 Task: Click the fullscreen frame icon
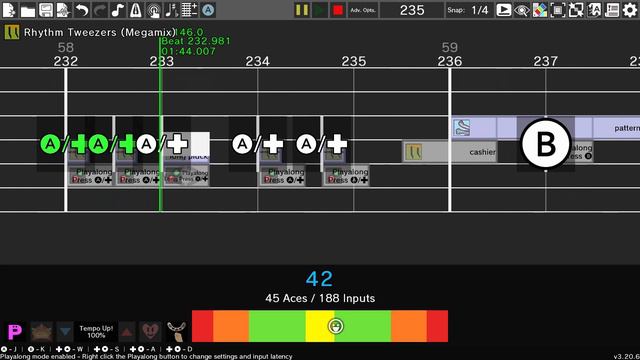[x=558, y=10]
